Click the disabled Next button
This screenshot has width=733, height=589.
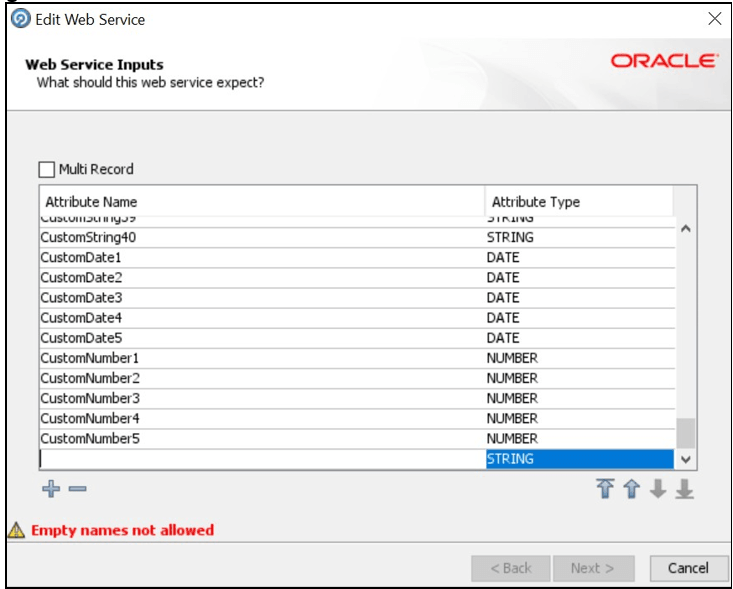[x=593, y=568]
